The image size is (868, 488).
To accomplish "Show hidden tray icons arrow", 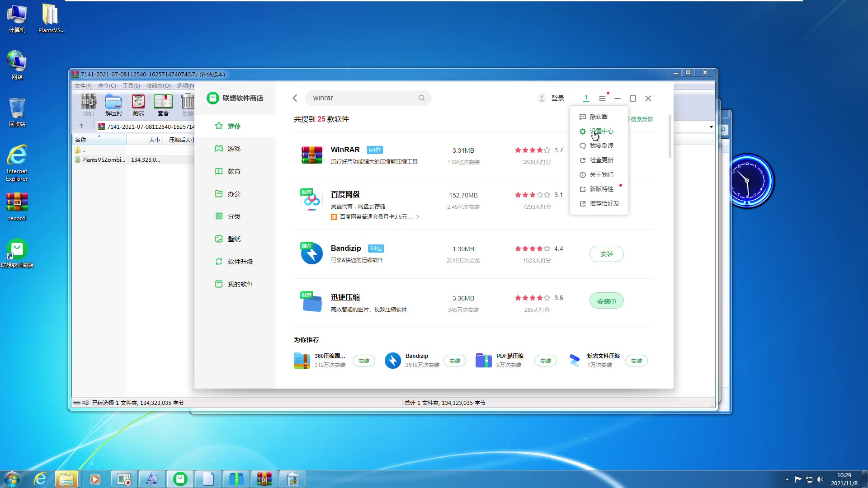I will [787, 479].
